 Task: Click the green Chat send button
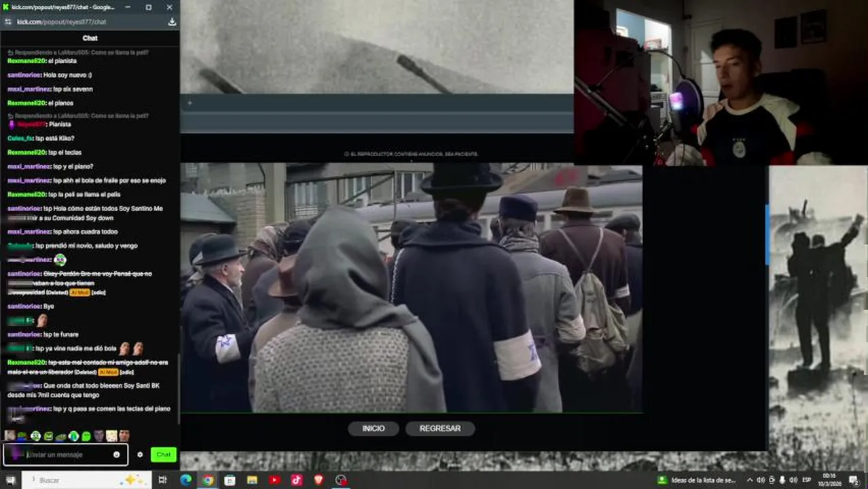(164, 454)
